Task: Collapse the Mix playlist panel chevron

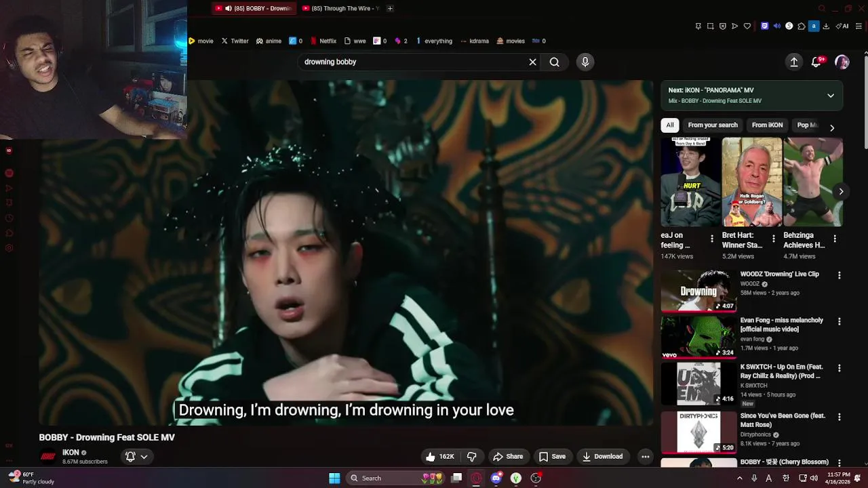Action: point(831,96)
